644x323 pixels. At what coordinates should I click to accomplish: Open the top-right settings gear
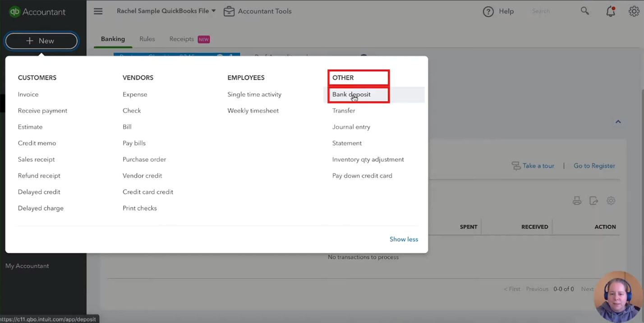click(634, 11)
